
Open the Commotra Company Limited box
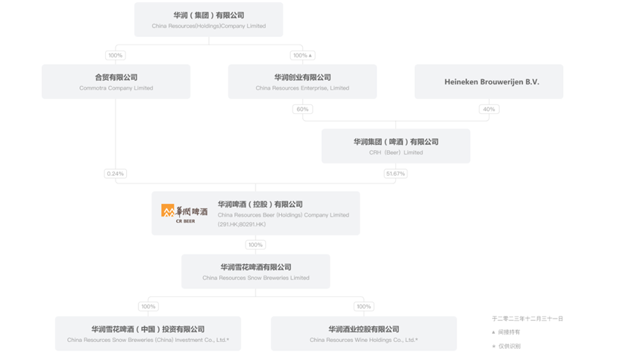click(x=116, y=82)
